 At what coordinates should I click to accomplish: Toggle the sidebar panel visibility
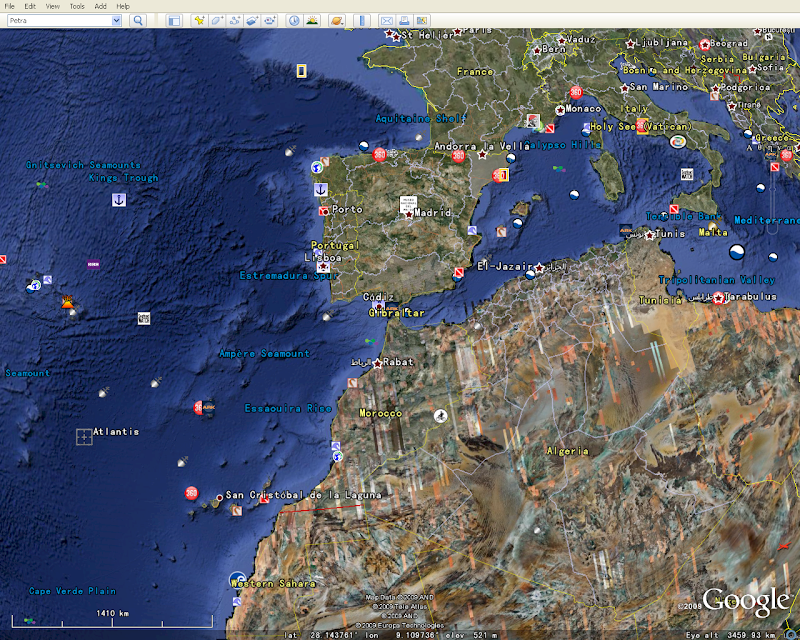point(173,20)
